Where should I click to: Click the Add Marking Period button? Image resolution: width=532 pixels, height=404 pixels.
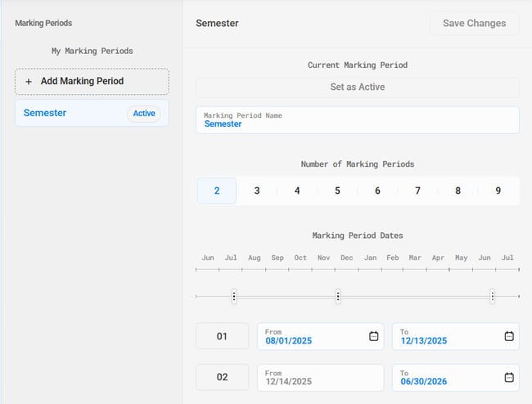click(x=92, y=82)
